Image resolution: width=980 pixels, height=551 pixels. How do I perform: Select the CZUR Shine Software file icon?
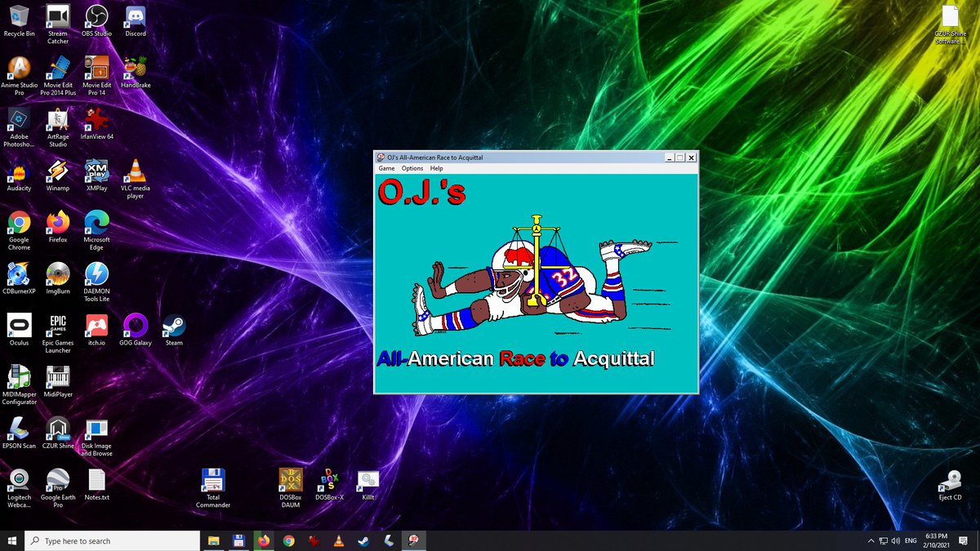click(x=950, y=24)
